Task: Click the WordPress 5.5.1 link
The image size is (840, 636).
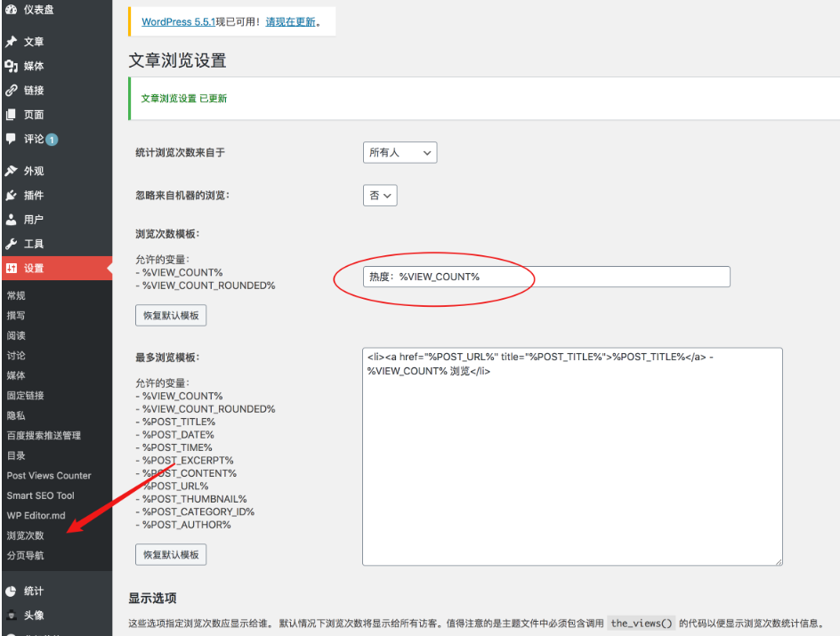Action: pyautogui.click(x=178, y=22)
